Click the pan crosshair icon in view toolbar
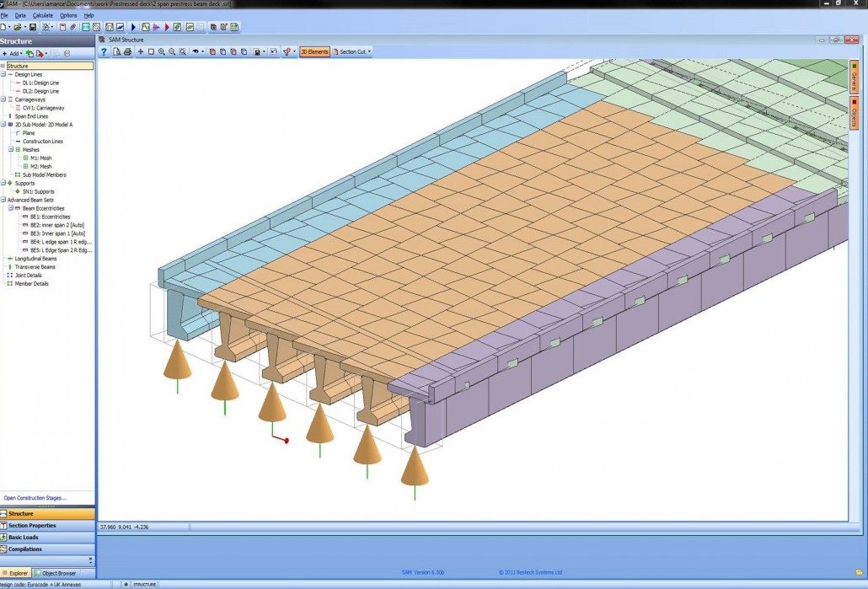 pyautogui.click(x=141, y=52)
